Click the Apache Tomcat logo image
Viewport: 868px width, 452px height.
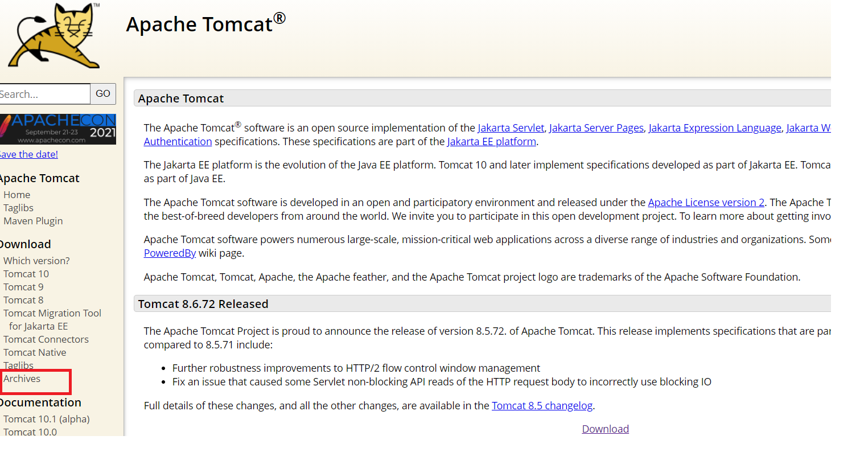[x=51, y=35]
